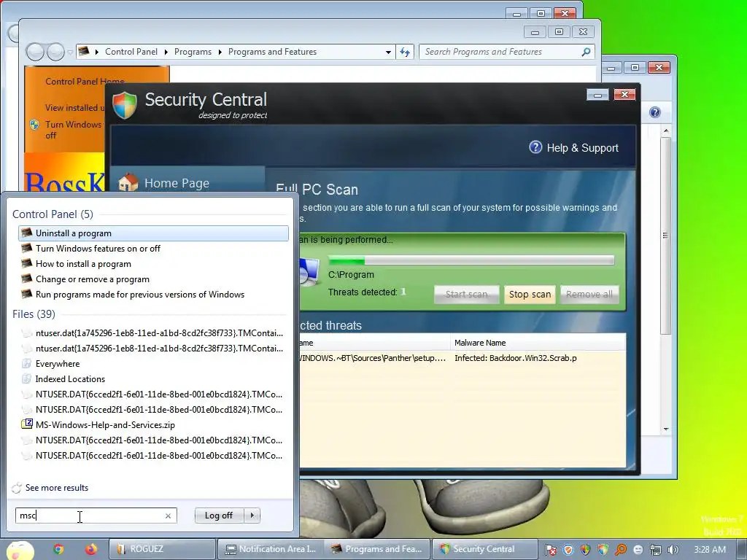Select the Everywhere search location
This screenshot has height=560, width=747.
(x=58, y=364)
